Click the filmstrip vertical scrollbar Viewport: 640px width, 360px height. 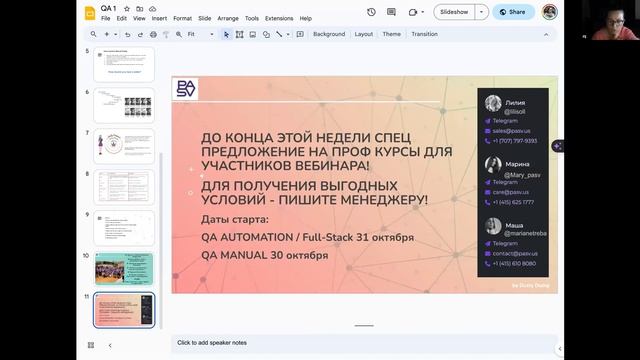coord(161,241)
